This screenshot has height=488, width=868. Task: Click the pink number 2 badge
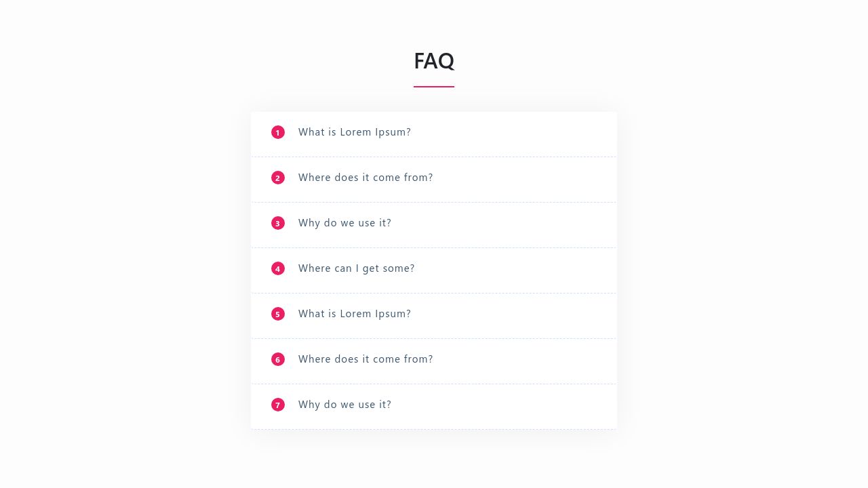(278, 178)
